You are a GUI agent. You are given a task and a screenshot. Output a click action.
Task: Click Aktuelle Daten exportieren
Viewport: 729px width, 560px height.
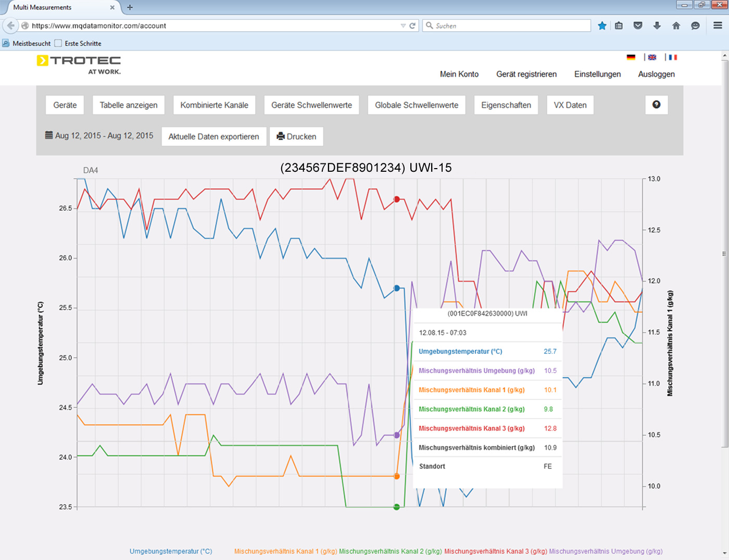pos(213,136)
